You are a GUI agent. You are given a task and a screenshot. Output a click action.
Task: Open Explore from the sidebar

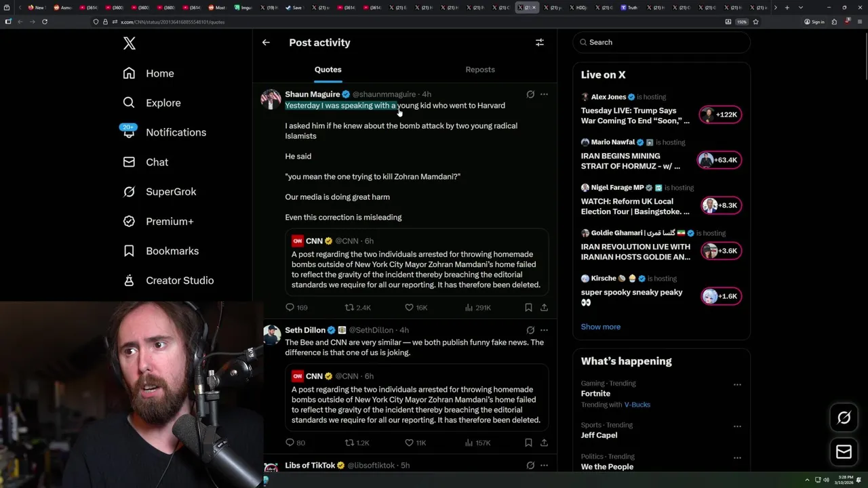tap(152, 103)
